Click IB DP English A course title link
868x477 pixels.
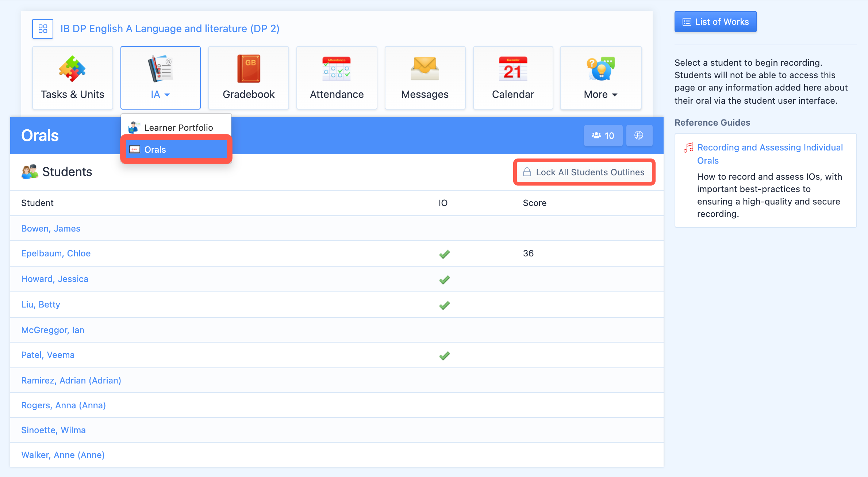click(x=170, y=28)
